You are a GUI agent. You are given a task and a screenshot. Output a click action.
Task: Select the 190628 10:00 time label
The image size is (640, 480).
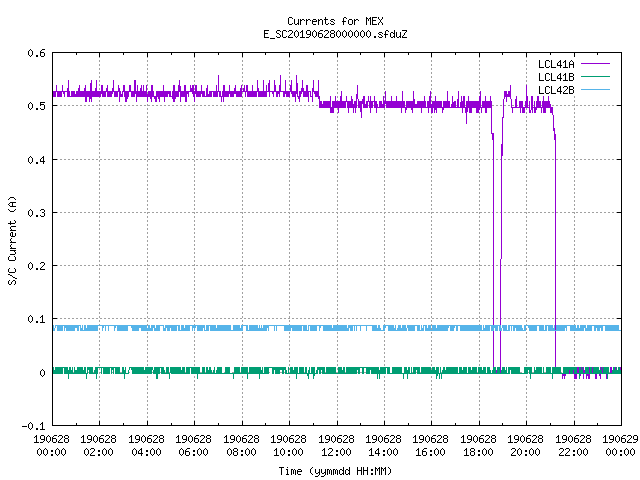point(288,446)
